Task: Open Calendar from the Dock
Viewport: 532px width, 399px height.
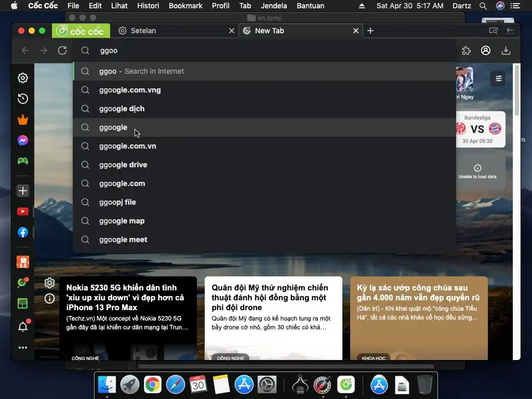Action: click(198, 385)
